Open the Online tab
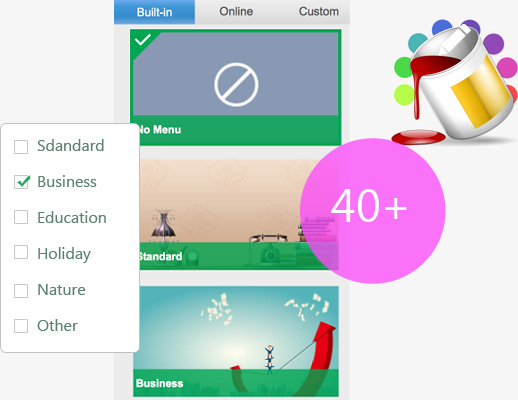The height and width of the screenshot is (400, 518). (236, 12)
